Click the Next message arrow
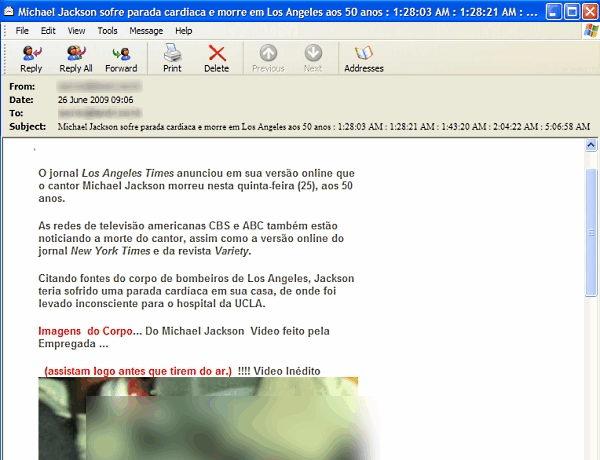The image size is (600, 460). pyautogui.click(x=313, y=58)
